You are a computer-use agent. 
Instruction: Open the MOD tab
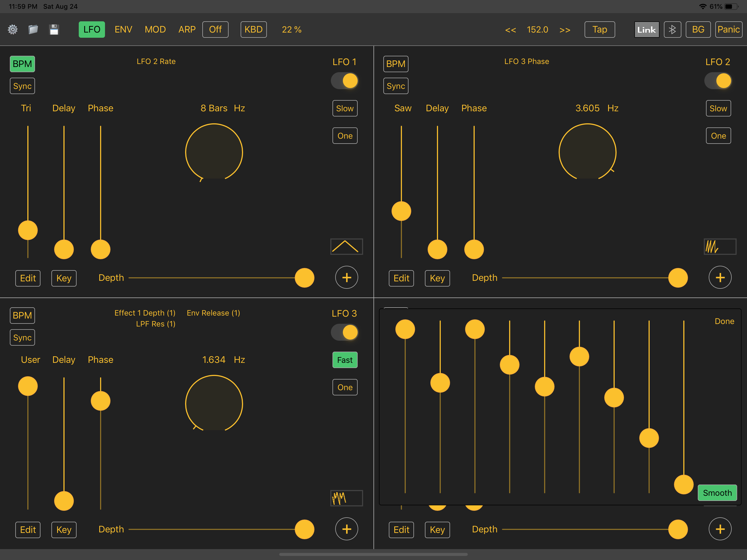[x=155, y=30]
